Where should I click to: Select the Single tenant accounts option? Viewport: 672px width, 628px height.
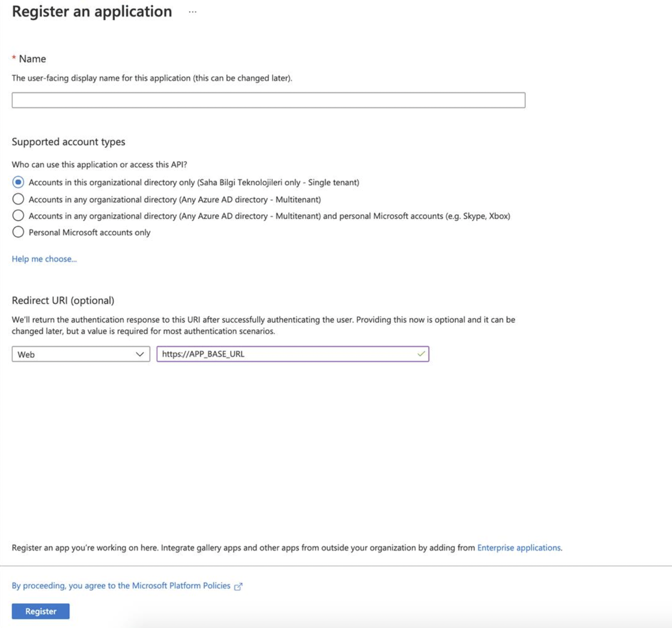pyautogui.click(x=18, y=182)
